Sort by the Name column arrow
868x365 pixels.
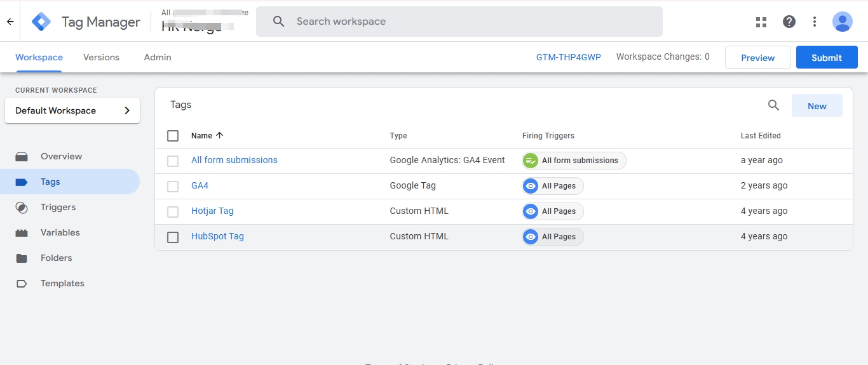coord(220,135)
